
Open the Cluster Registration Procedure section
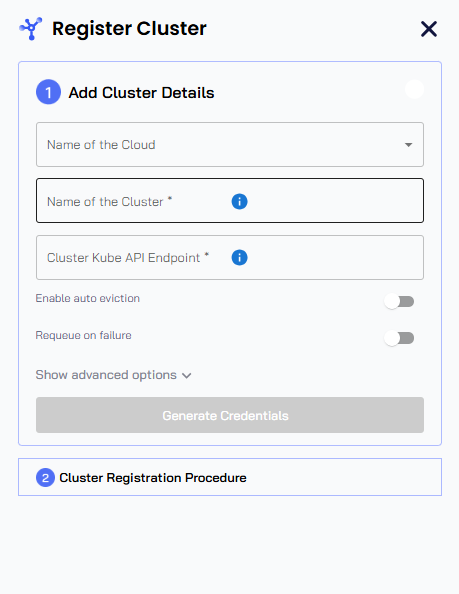230,477
